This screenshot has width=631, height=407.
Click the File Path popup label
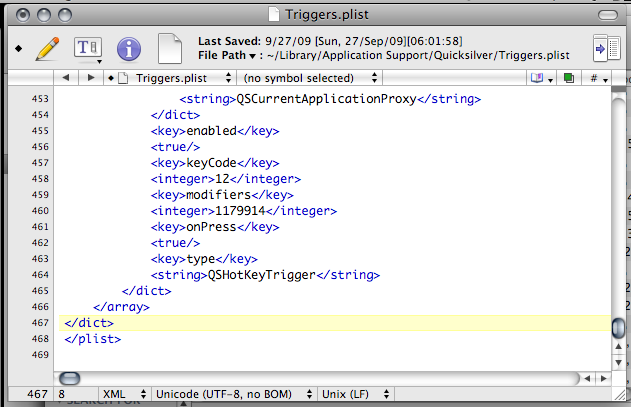click(x=225, y=54)
